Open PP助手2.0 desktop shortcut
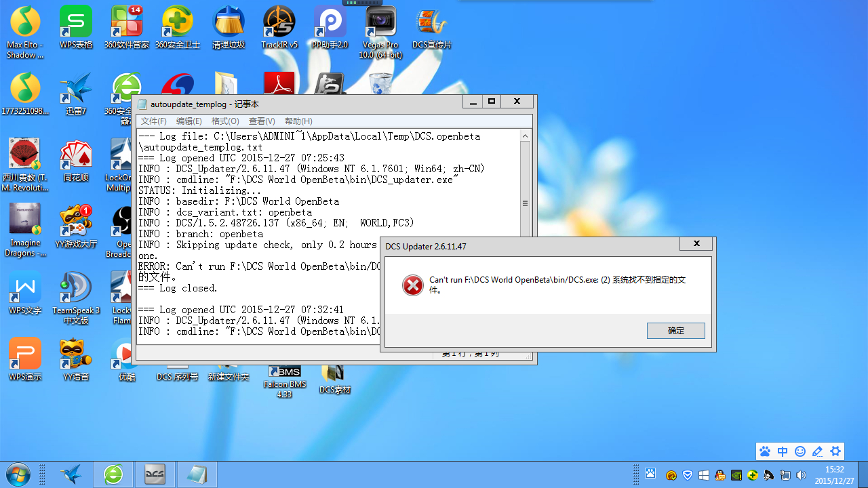This screenshot has height=488, width=868. (x=330, y=27)
